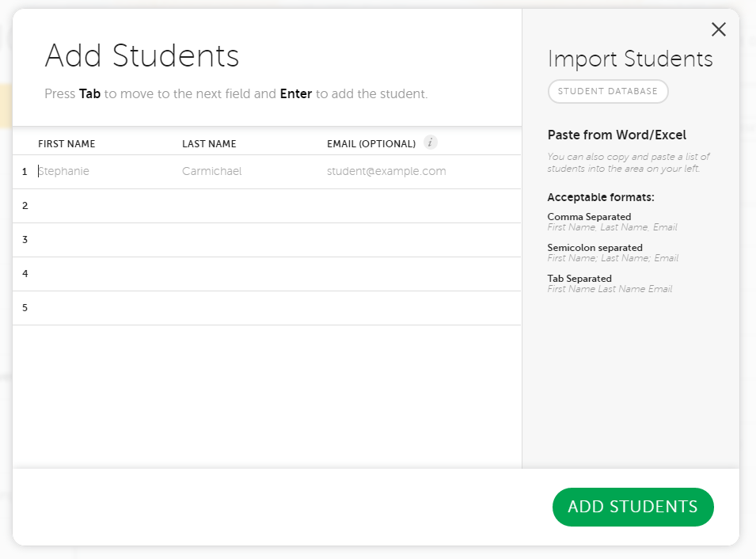This screenshot has width=756, height=559.
Task: Click the First Name cell in row 4
Action: (x=103, y=274)
